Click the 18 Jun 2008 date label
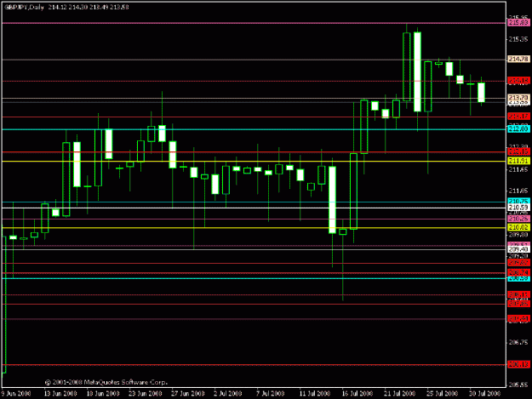Image resolution: width=532 pixels, height=399 pixels. (103, 394)
